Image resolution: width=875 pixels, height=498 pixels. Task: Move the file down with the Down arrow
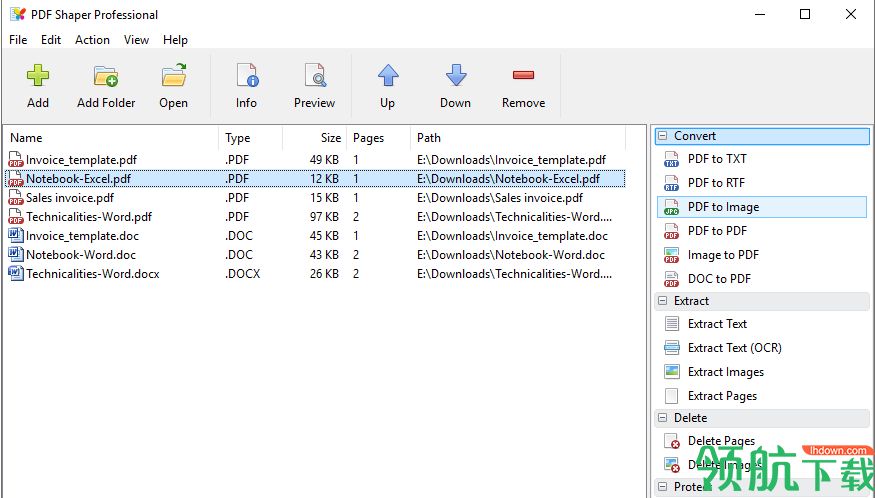[456, 75]
